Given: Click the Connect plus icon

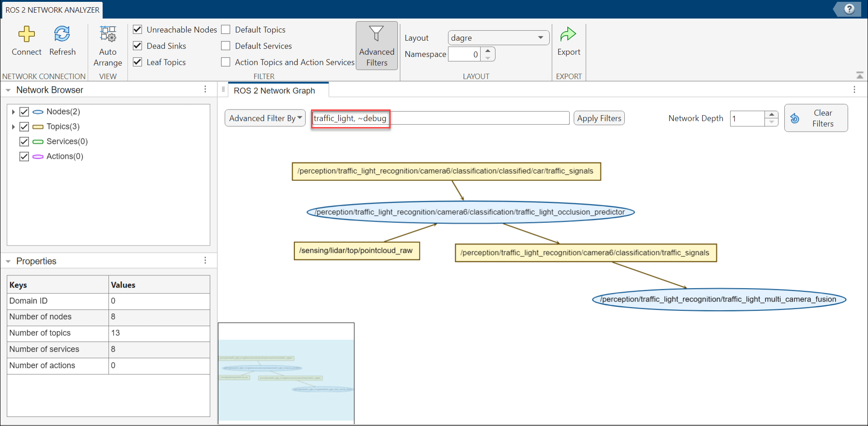Looking at the screenshot, I should [26, 34].
